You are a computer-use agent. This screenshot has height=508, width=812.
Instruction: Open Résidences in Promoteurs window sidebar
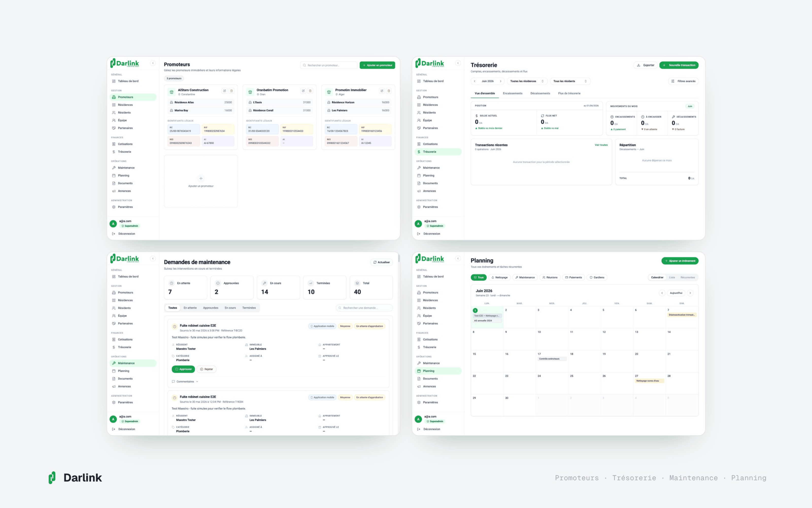click(133, 105)
